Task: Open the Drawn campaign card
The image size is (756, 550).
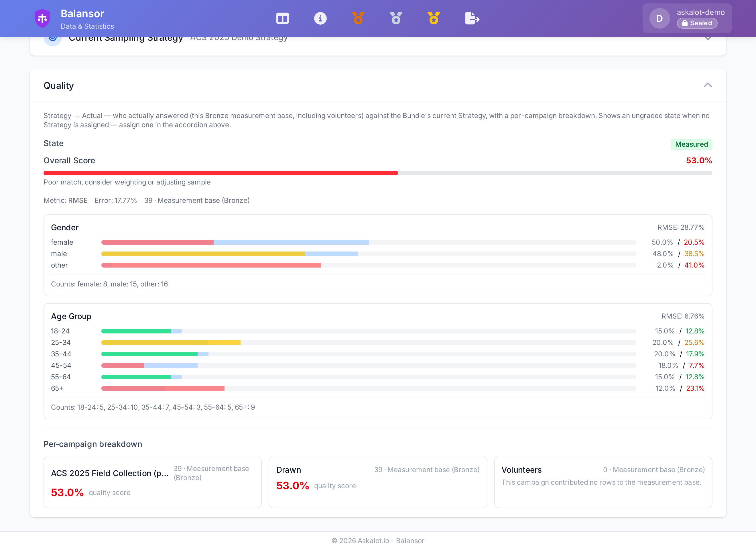Action: [x=378, y=482]
